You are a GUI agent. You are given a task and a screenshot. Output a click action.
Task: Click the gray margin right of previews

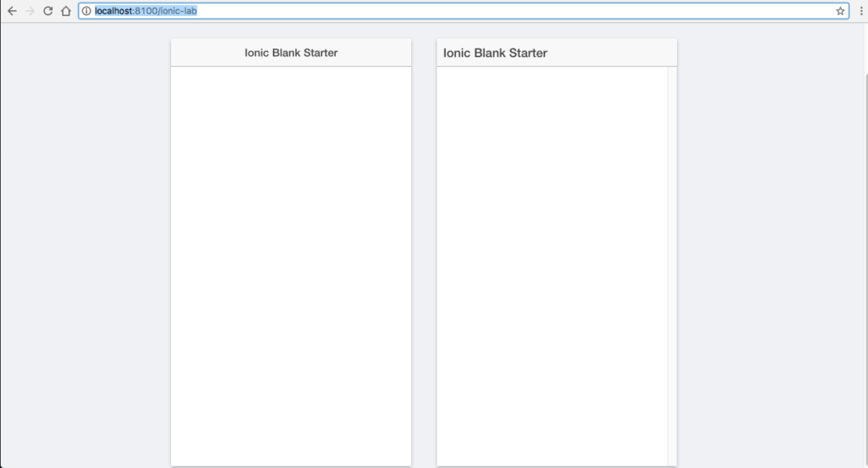pos(763,254)
